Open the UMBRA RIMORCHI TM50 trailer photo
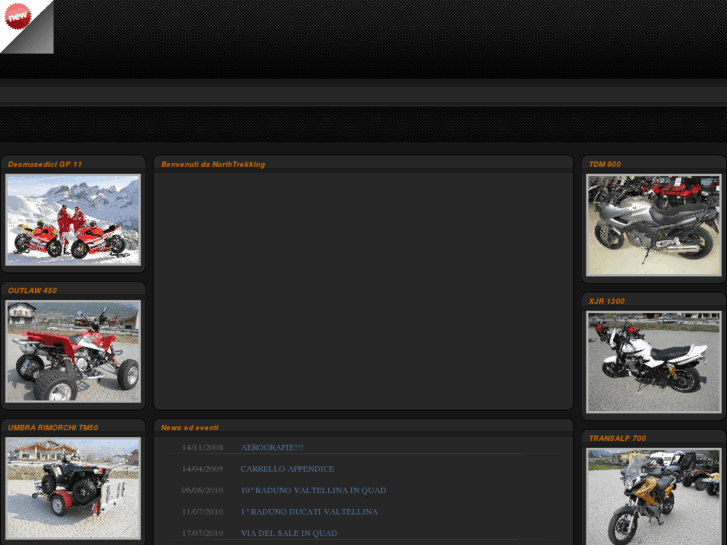The height and width of the screenshot is (545, 727). 73,488
